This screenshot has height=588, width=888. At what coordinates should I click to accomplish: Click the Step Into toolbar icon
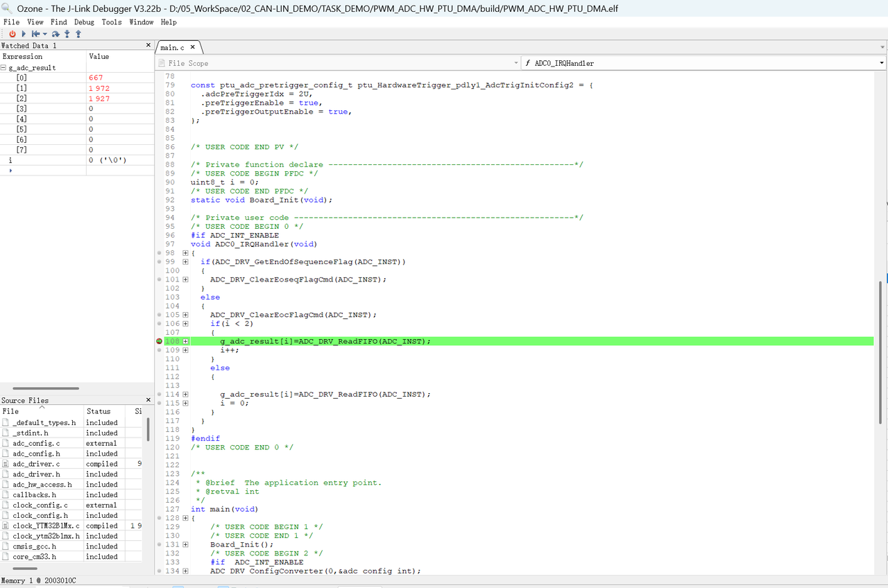coord(67,33)
